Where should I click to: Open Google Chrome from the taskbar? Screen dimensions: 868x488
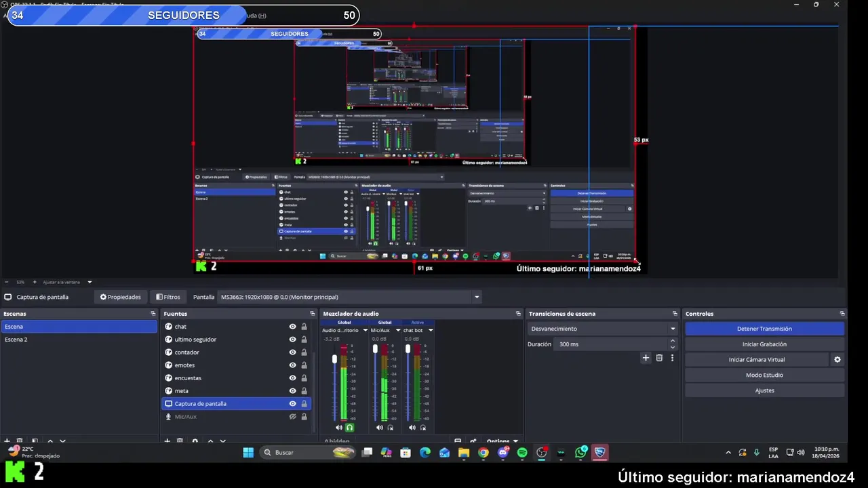484,452
